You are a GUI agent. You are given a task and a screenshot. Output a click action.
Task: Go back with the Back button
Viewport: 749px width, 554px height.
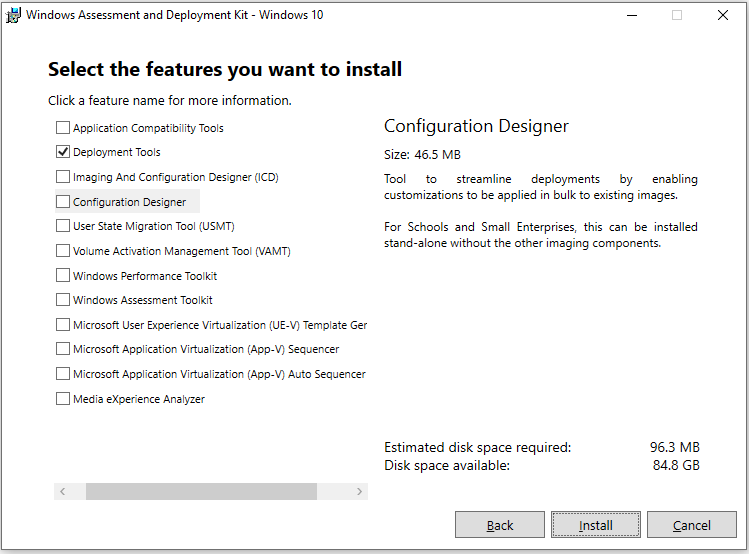click(500, 525)
